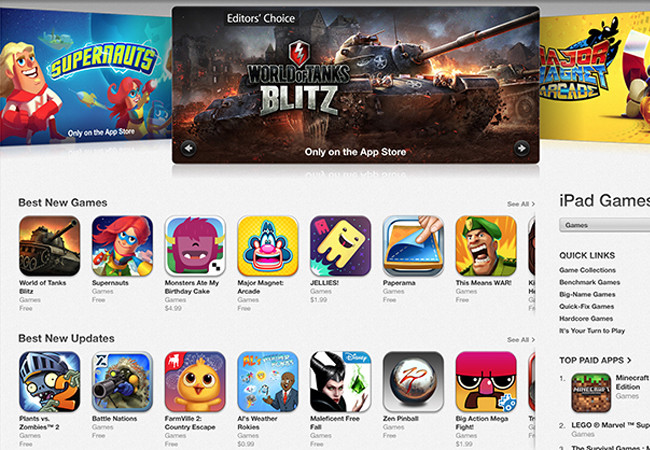The image size is (650, 450).
Task: Open the Supernauts featured banner
Action: (x=86, y=77)
